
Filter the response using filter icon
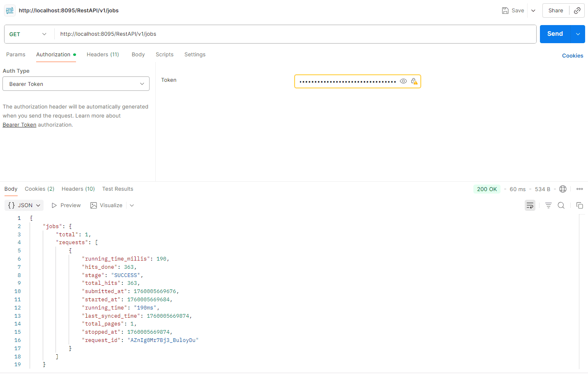(x=548, y=205)
